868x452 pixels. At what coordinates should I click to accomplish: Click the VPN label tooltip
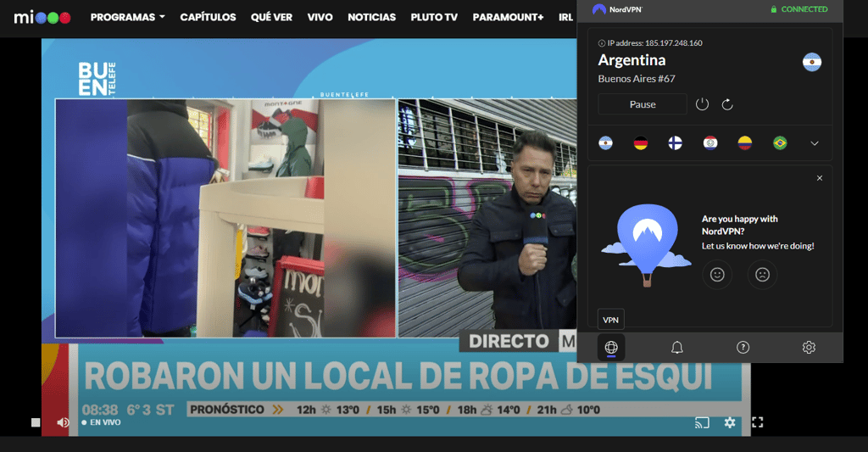(x=610, y=320)
